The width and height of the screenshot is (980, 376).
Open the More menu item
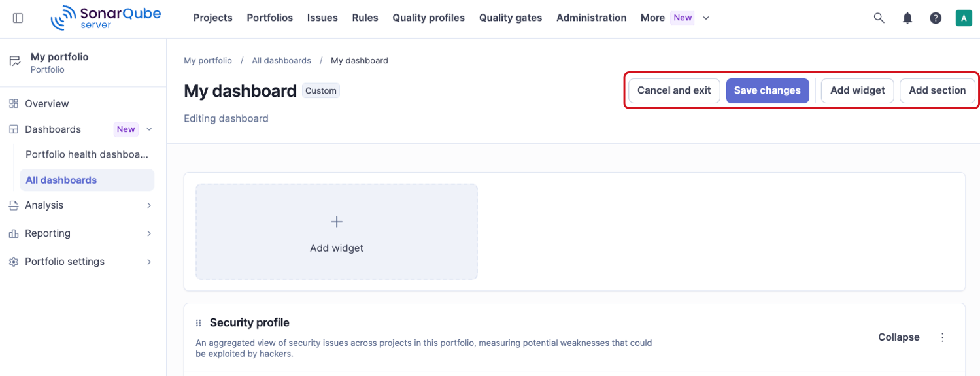point(652,18)
